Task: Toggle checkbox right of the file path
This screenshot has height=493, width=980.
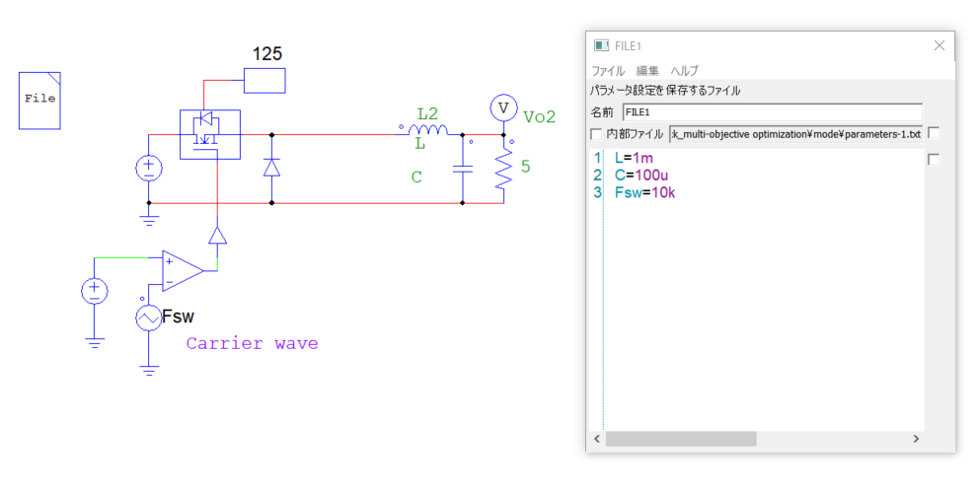Action: tap(934, 133)
